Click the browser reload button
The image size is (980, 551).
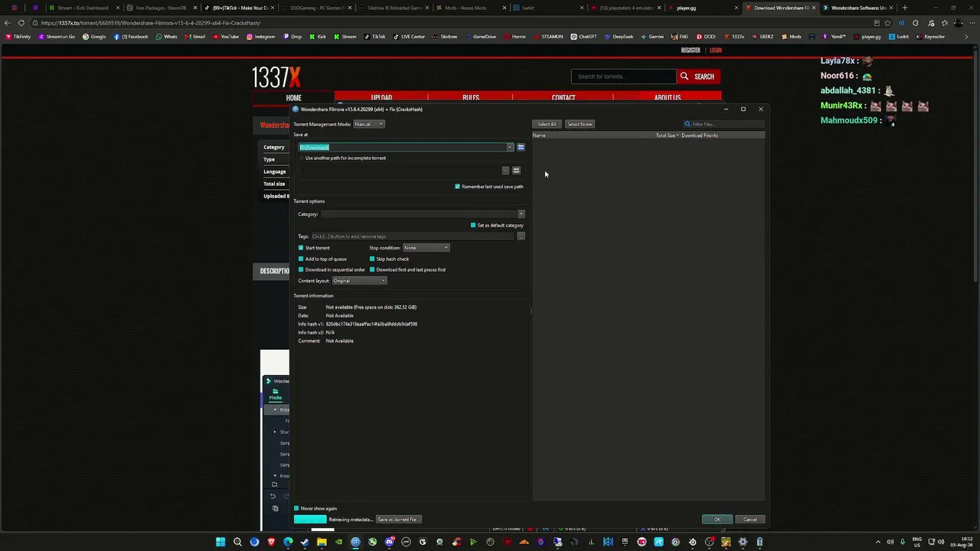tap(21, 23)
